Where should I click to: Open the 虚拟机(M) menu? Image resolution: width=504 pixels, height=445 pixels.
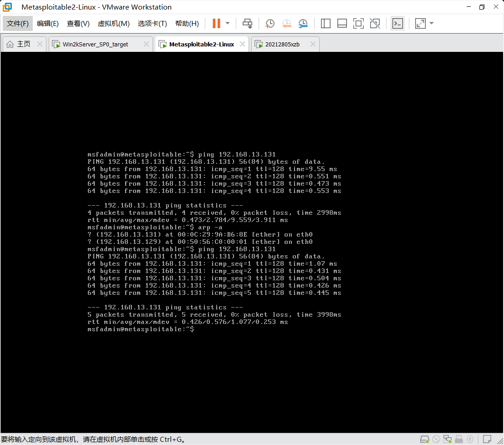[x=113, y=24]
